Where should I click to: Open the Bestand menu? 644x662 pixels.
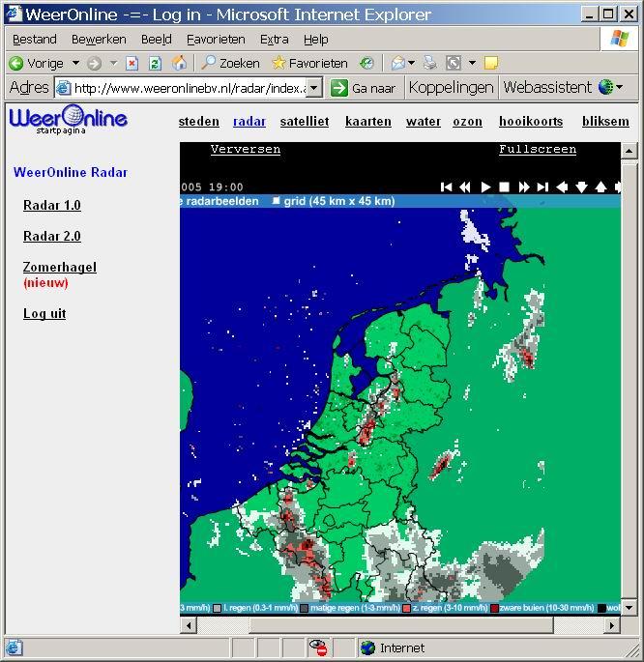click(35, 40)
